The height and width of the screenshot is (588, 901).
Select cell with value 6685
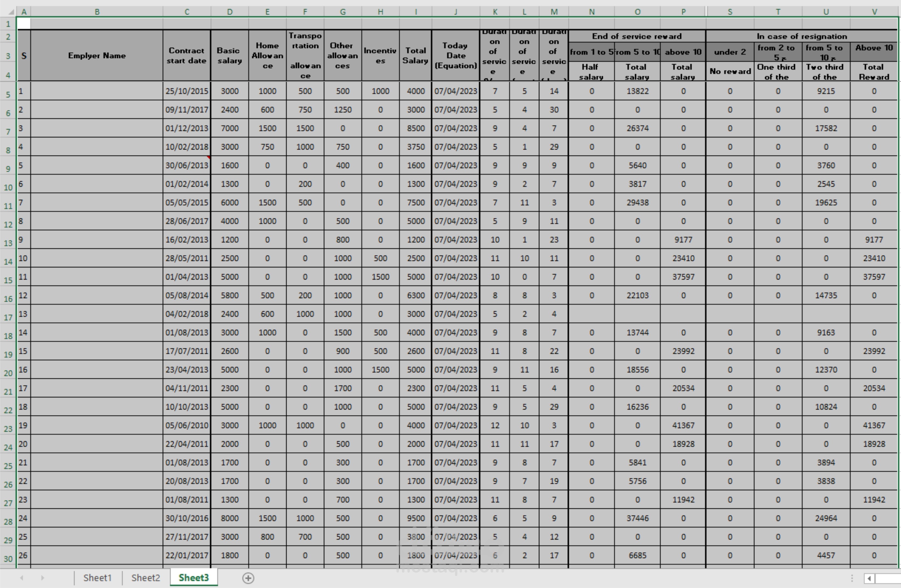click(x=637, y=555)
